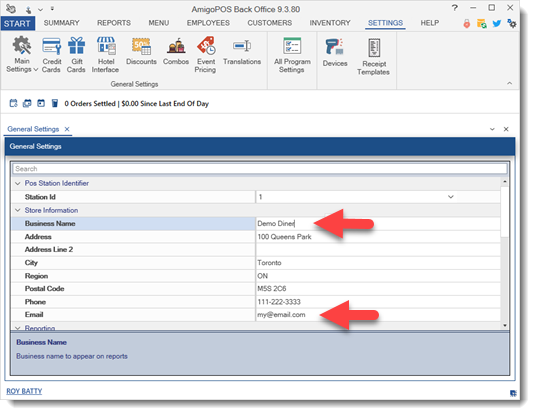Screen dimensions: 535x415
Task: Click the ROY BATTY user link
Action: (24, 391)
